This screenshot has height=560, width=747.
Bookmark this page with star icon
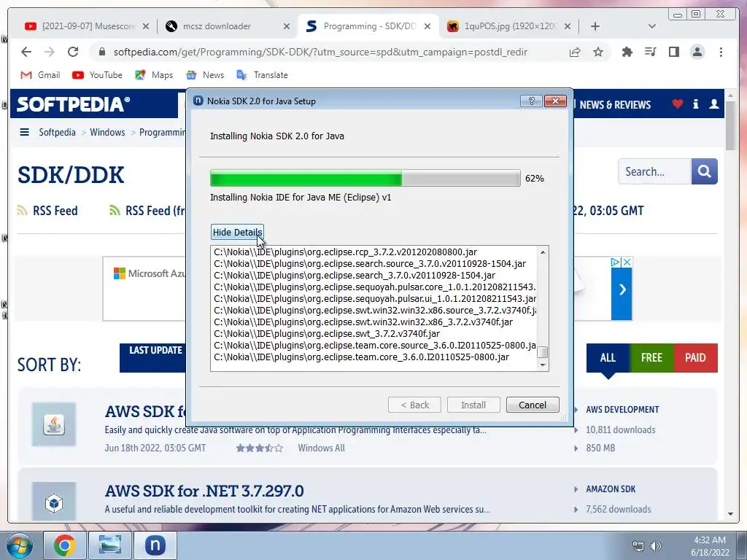tap(598, 52)
